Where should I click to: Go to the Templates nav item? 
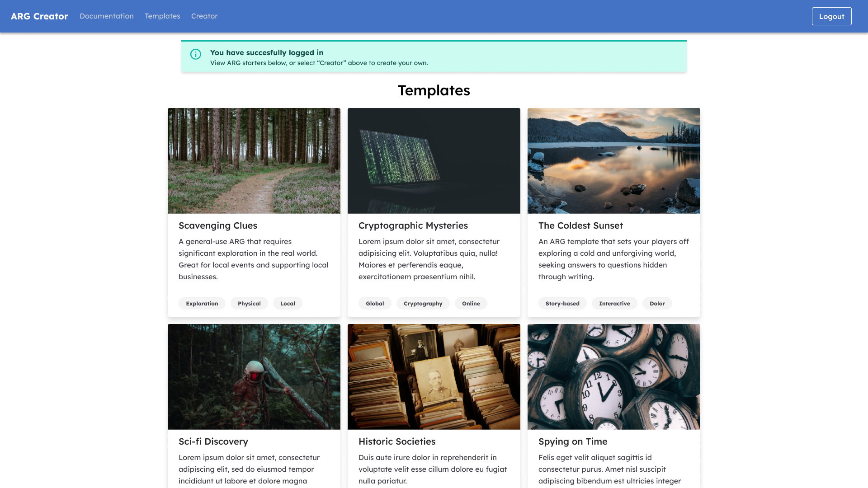(162, 16)
